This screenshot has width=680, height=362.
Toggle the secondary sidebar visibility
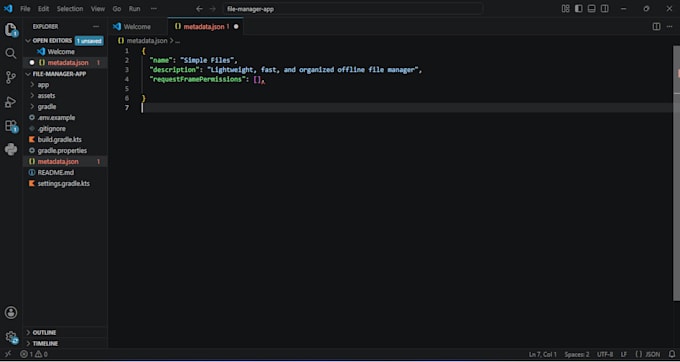point(605,9)
